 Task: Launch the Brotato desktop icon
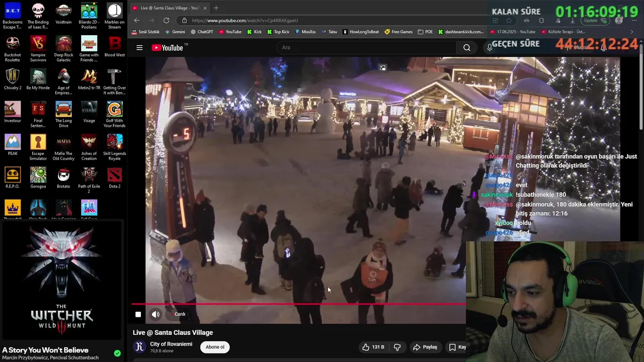pos(63,178)
